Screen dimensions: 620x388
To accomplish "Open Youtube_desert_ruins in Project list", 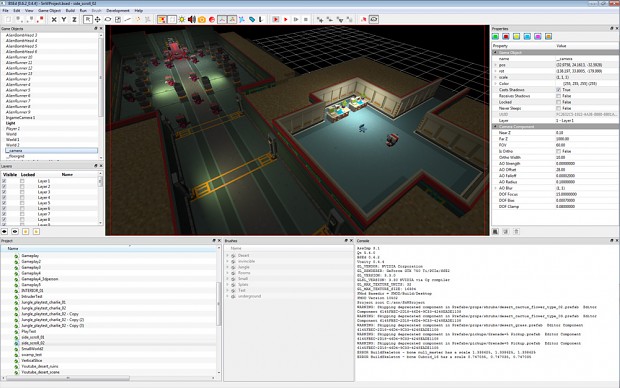I will pyautogui.click(x=40, y=366).
